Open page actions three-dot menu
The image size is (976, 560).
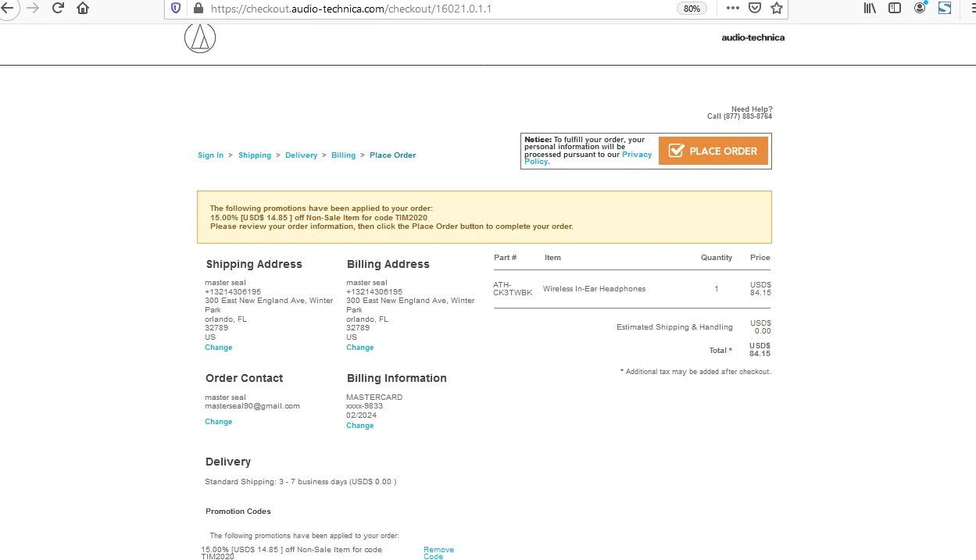click(x=732, y=8)
